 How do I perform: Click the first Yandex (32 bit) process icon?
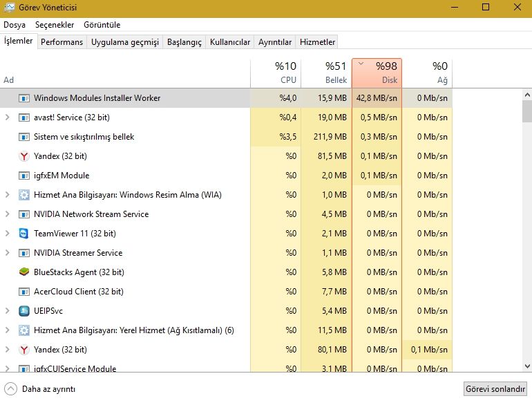point(24,156)
